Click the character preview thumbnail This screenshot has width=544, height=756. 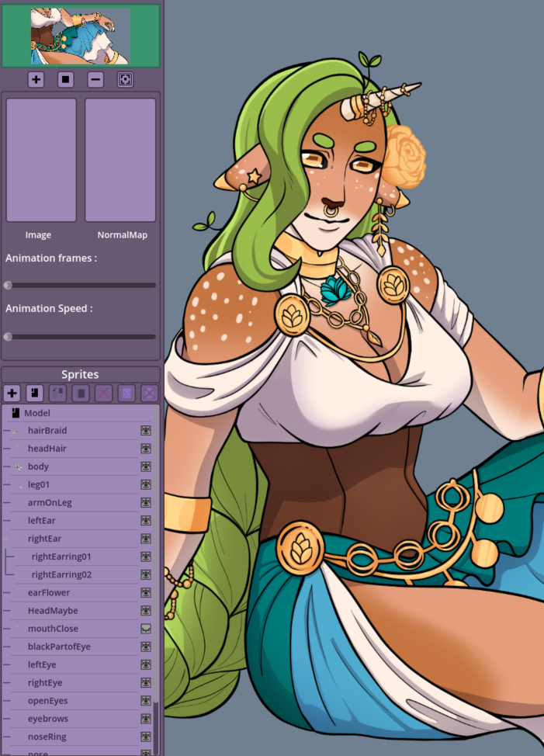tap(81, 36)
